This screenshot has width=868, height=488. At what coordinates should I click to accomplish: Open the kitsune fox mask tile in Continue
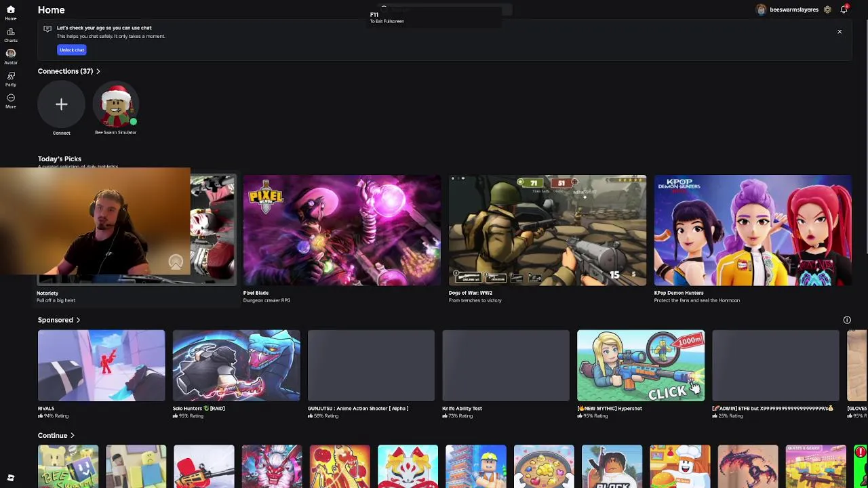pyautogui.click(x=408, y=466)
